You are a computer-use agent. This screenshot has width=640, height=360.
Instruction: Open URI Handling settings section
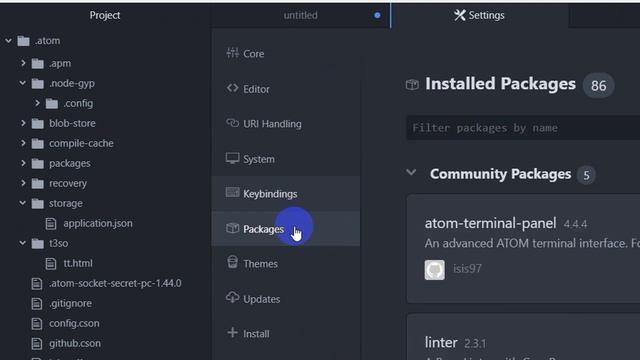286,124
